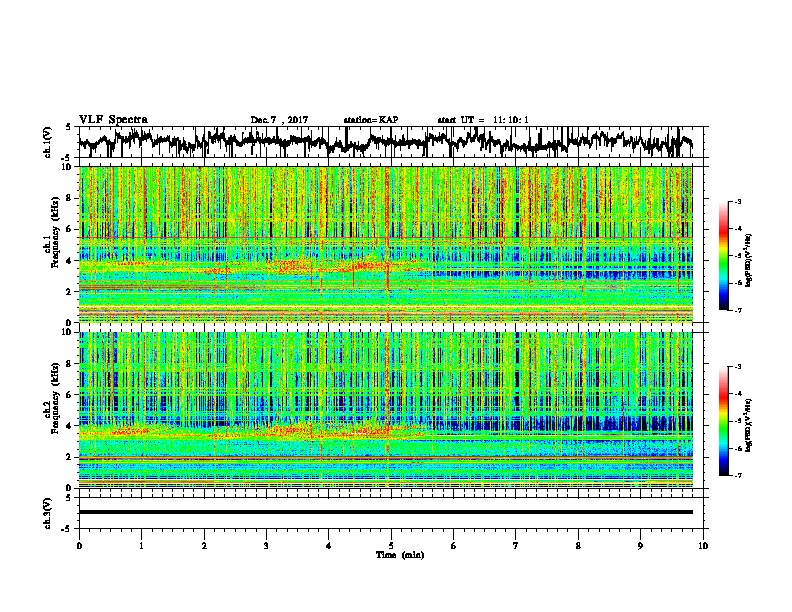Image resolution: width=792 pixels, height=612 pixels.
Task: Click the "ch.3(V)" axis label
Action: pyautogui.click(x=47, y=513)
